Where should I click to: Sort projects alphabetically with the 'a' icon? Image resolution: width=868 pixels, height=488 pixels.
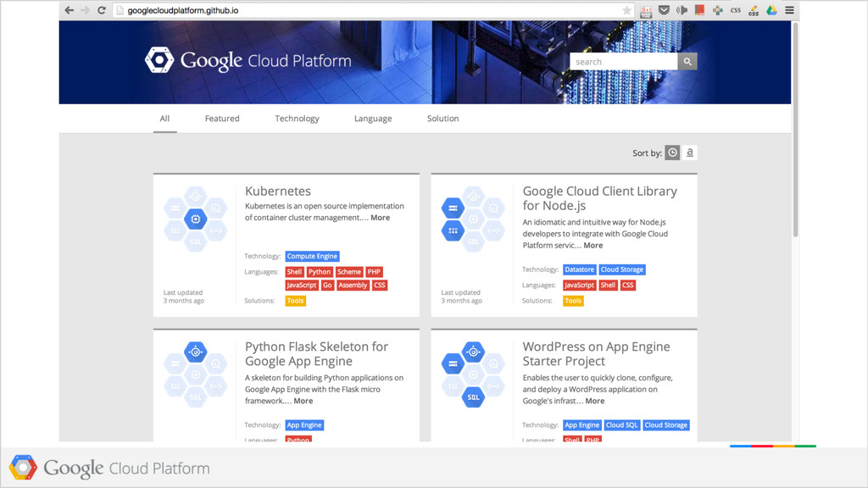(x=689, y=152)
